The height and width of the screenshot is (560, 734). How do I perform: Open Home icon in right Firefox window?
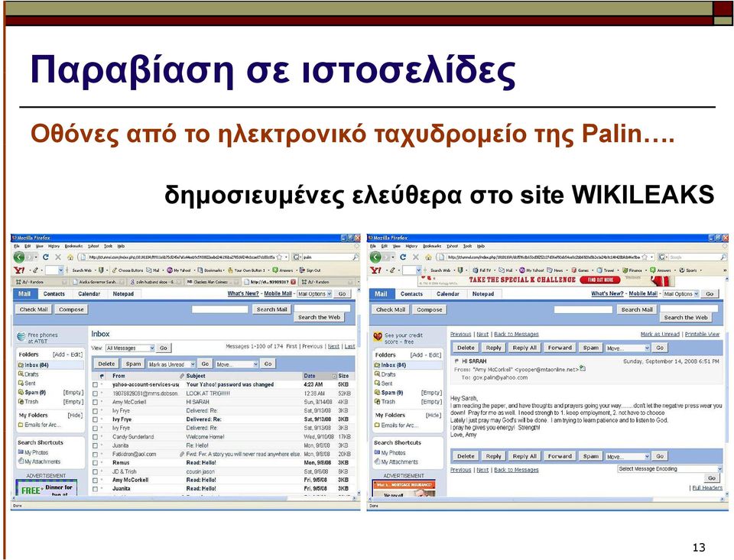pos(428,257)
